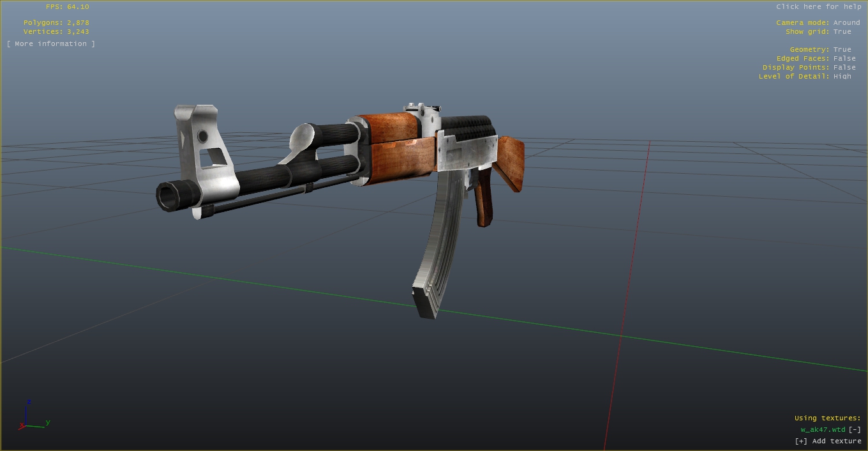This screenshot has width=868, height=451.
Task: Expand the More information panel
Action: click(x=51, y=44)
